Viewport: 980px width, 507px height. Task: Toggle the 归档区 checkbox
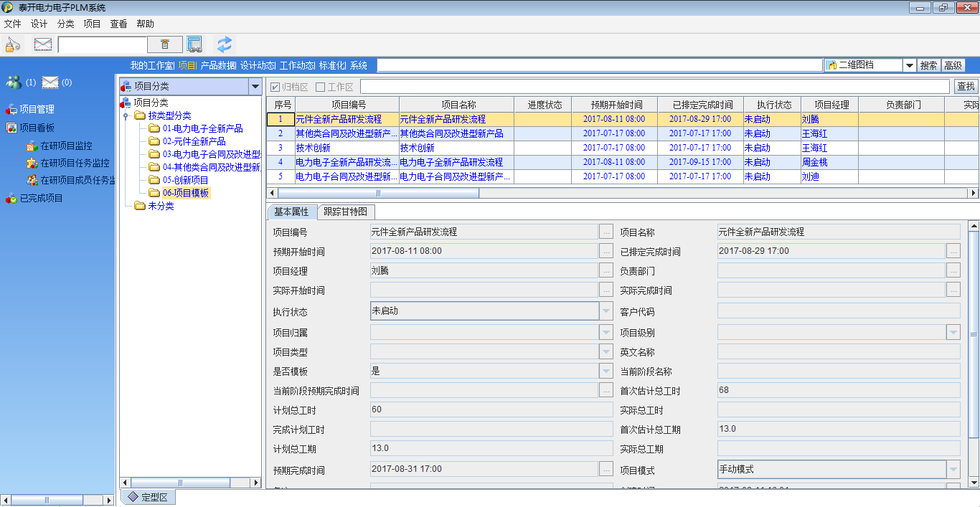275,87
